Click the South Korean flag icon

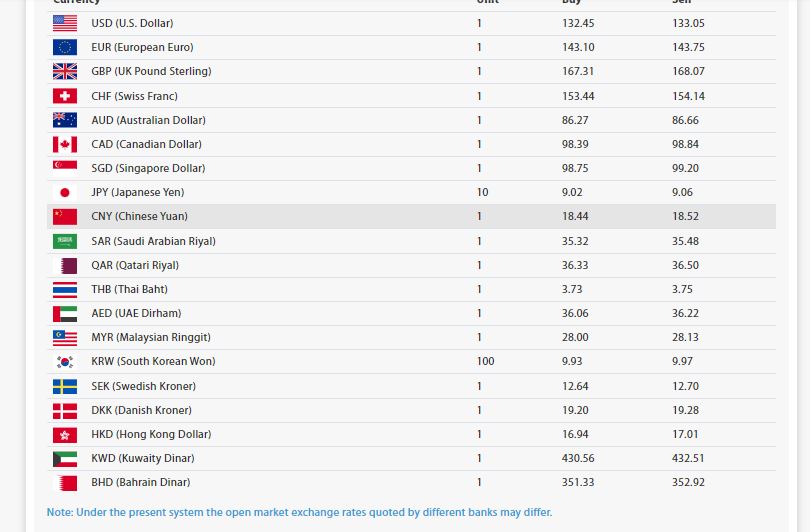(x=64, y=361)
